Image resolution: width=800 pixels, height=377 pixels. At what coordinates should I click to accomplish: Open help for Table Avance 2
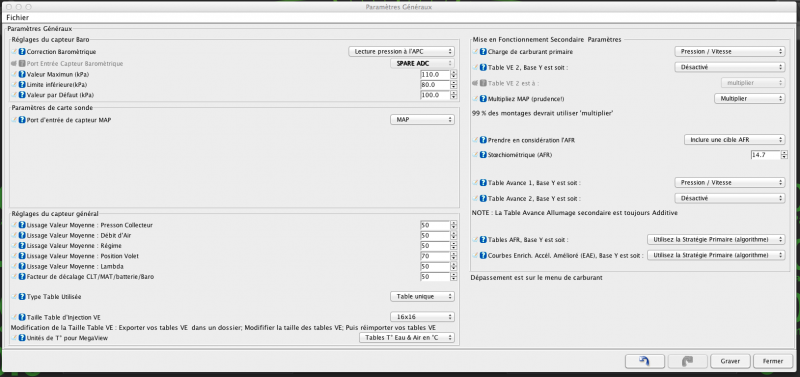(483, 198)
